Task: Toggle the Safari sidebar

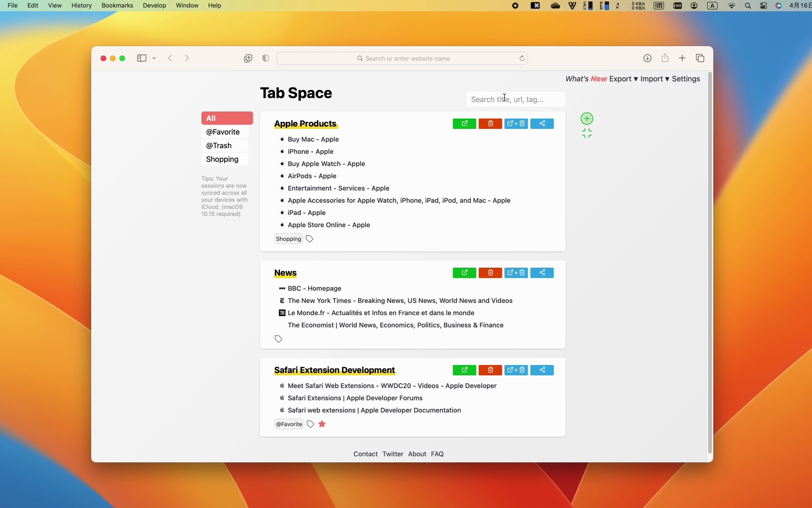Action: point(141,58)
